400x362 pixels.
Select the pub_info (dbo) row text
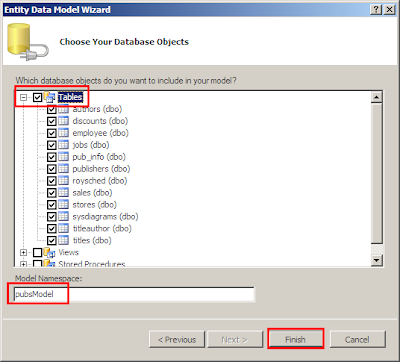[x=99, y=157]
